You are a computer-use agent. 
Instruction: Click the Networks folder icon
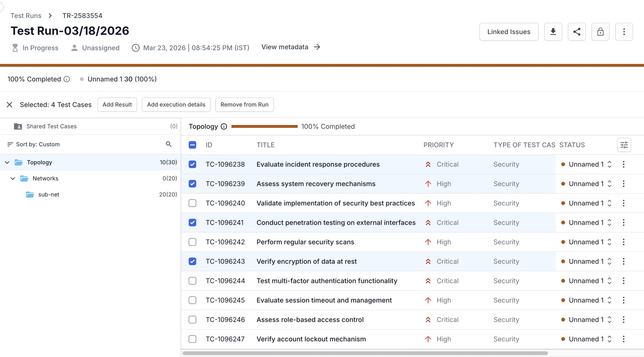pos(24,178)
